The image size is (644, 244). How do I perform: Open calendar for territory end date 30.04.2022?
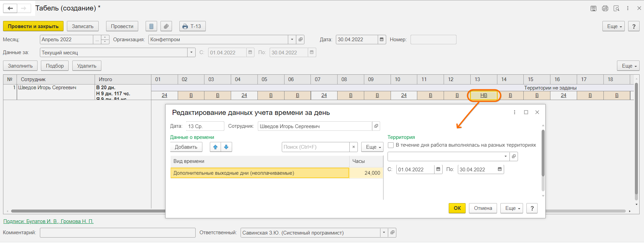pos(500,169)
